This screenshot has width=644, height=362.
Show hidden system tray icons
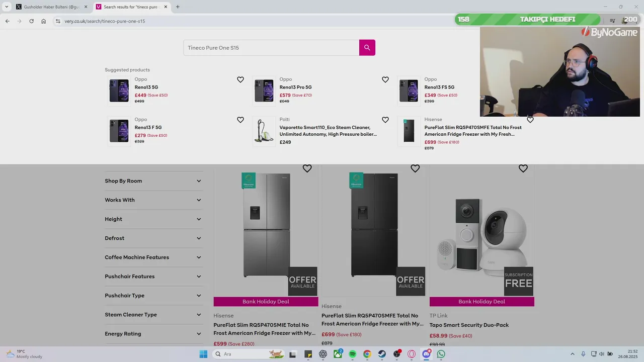[573, 354]
